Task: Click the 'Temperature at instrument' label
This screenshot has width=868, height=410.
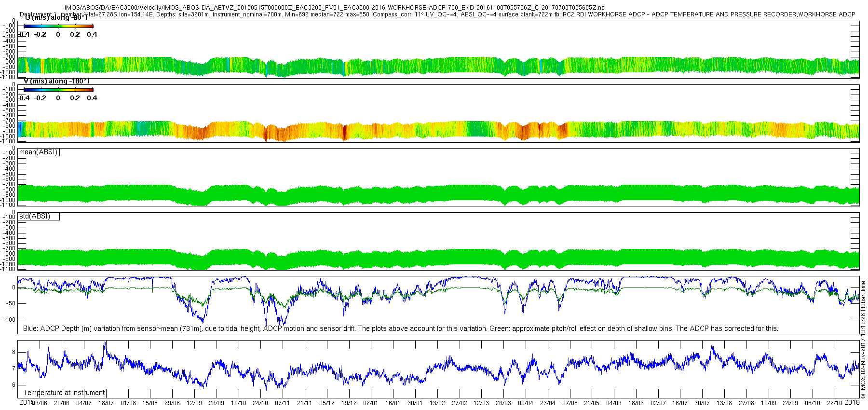Action: [64, 393]
